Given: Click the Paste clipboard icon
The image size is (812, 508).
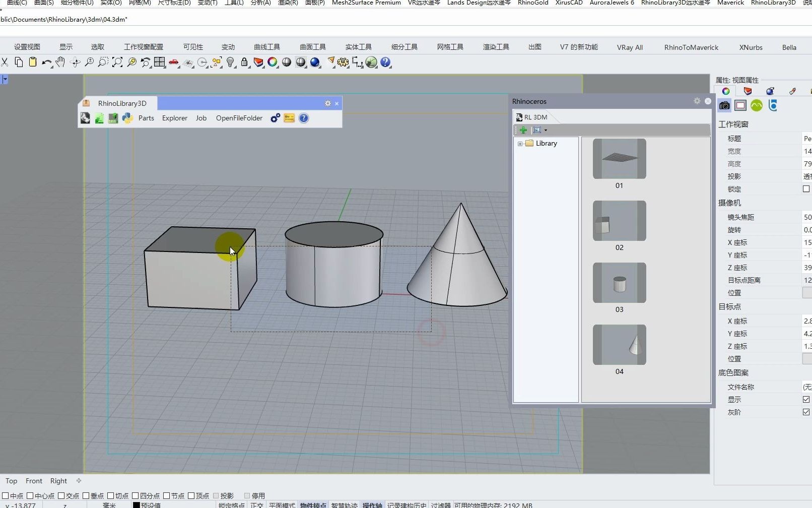Looking at the screenshot, I should [33, 62].
